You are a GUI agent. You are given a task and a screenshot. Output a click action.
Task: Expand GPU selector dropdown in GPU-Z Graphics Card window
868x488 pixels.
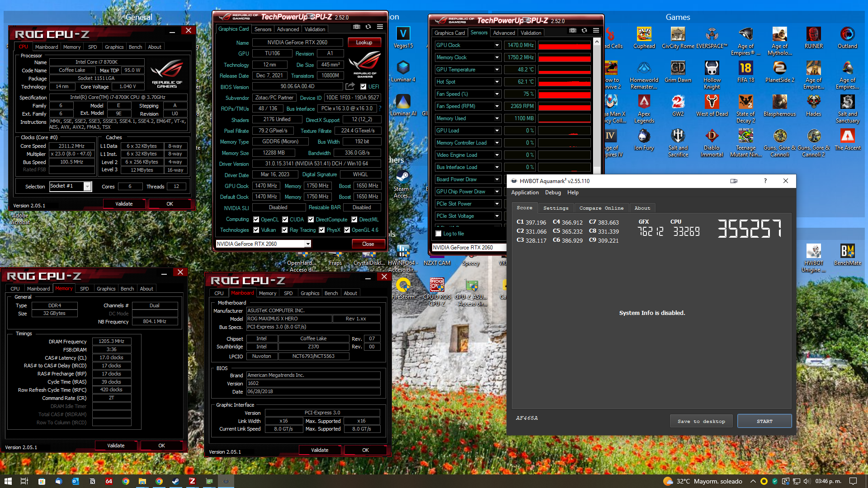pos(308,244)
